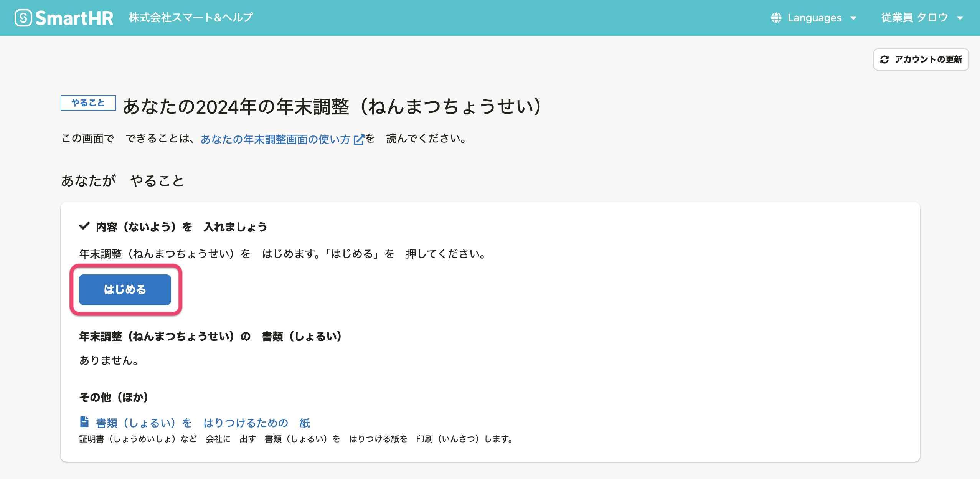The width and height of the screenshot is (980, 479).
Task: Click the globe icon beside Languages
Action: pos(776,18)
